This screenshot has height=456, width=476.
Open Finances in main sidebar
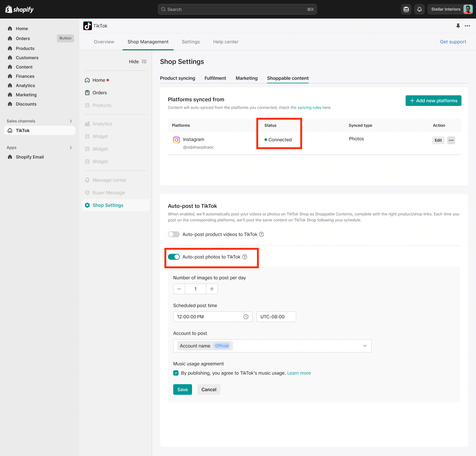pyautogui.click(x=25, y=76)
